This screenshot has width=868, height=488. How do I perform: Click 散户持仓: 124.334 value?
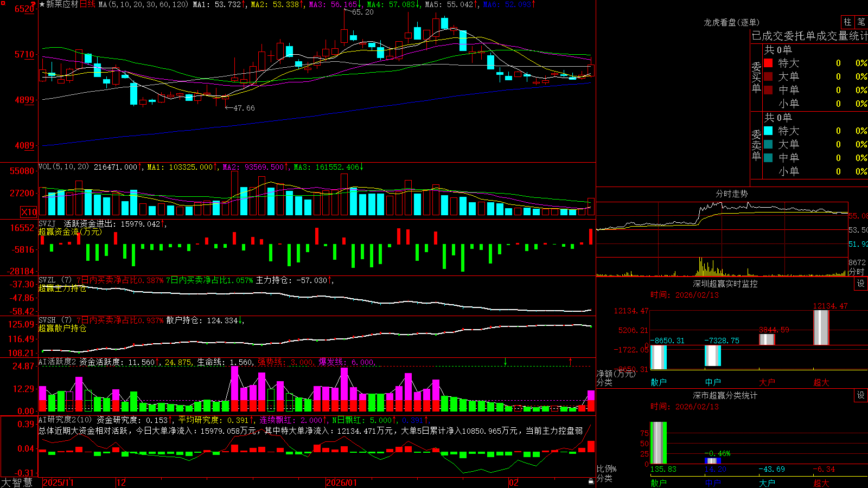point(205,320)
